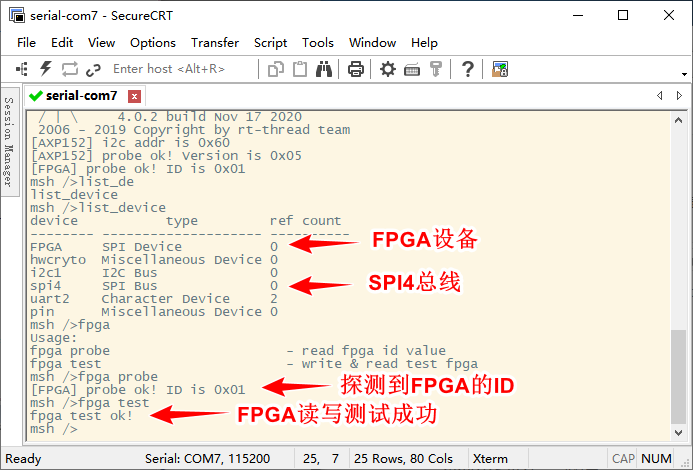The image size is (693, 470).
Task: Click the public key assistant icon
Action: pos(436,69)
